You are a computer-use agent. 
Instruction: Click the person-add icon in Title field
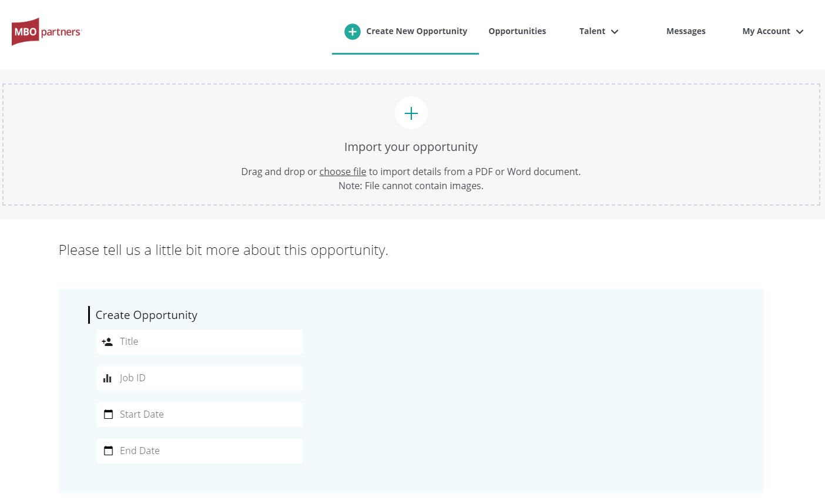pos(107,342)
